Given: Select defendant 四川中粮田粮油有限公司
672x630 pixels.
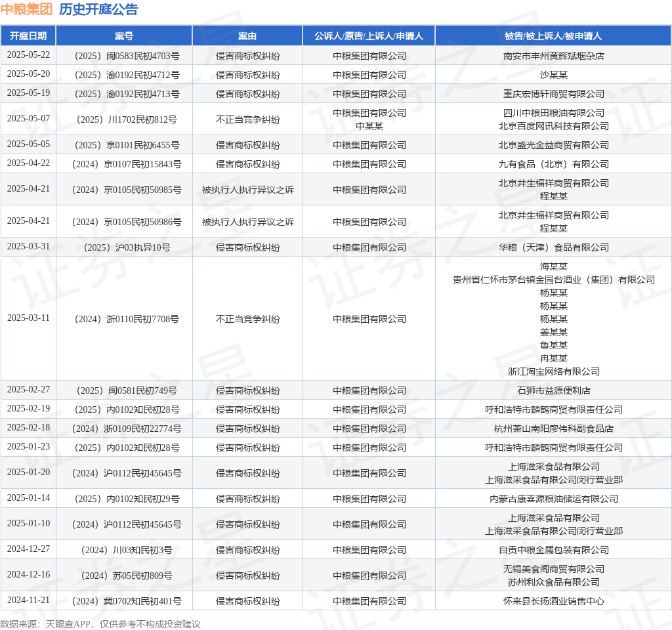Looking at the screenshot, I should (x=553, y=113).
